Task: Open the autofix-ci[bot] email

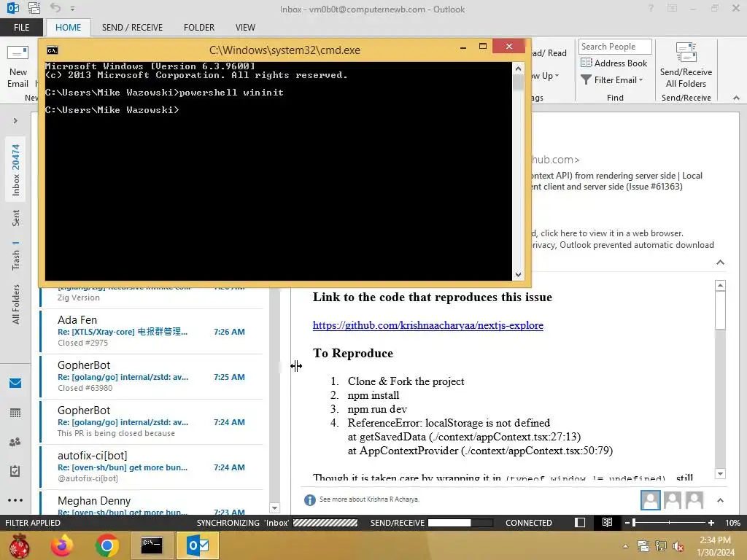Action: [152, 467]
